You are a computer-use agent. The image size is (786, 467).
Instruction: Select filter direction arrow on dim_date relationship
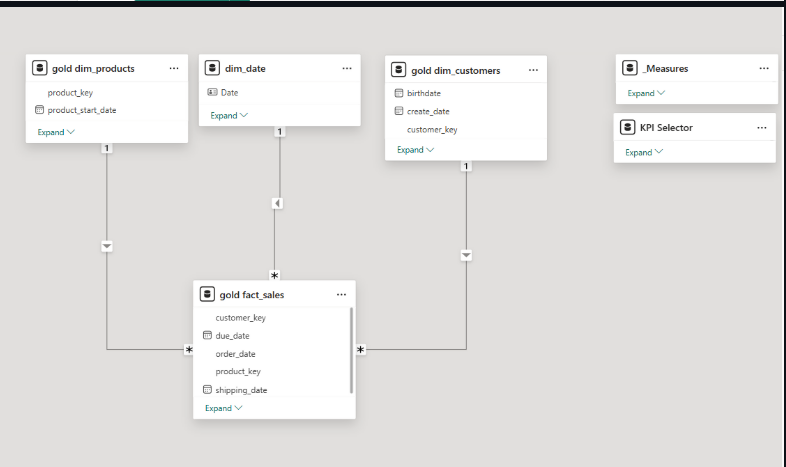tap(277, 203)
